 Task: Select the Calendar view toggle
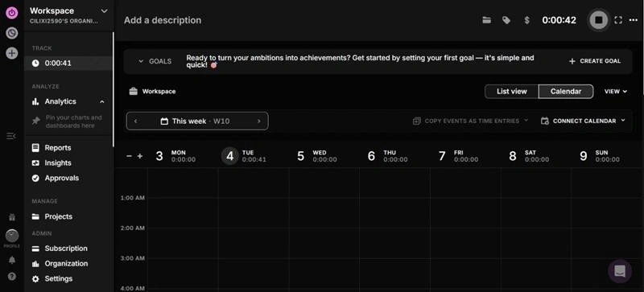click(566, 92)
